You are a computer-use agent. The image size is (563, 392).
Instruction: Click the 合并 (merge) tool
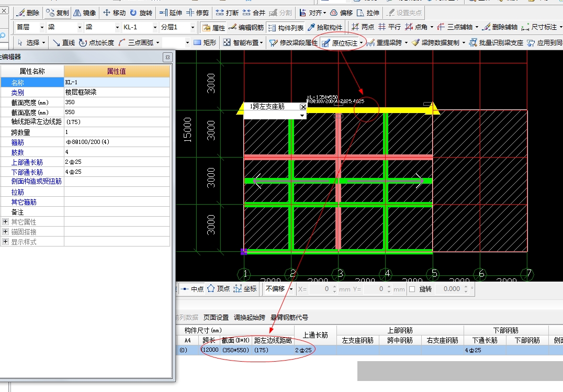tap(254, 13)
